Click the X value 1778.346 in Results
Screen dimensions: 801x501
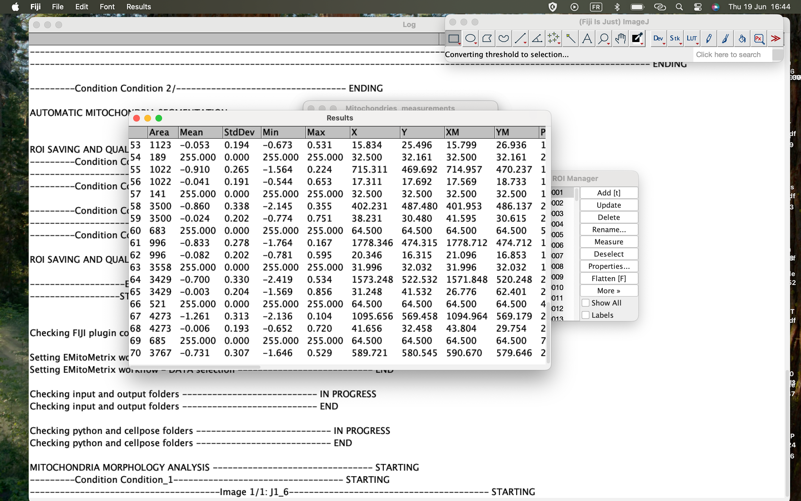tap(372, 243)
